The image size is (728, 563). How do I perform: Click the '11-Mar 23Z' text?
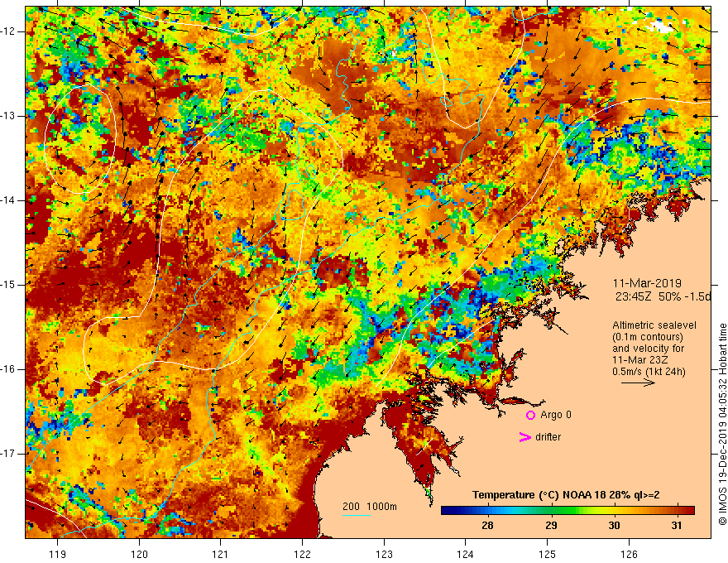639,360
